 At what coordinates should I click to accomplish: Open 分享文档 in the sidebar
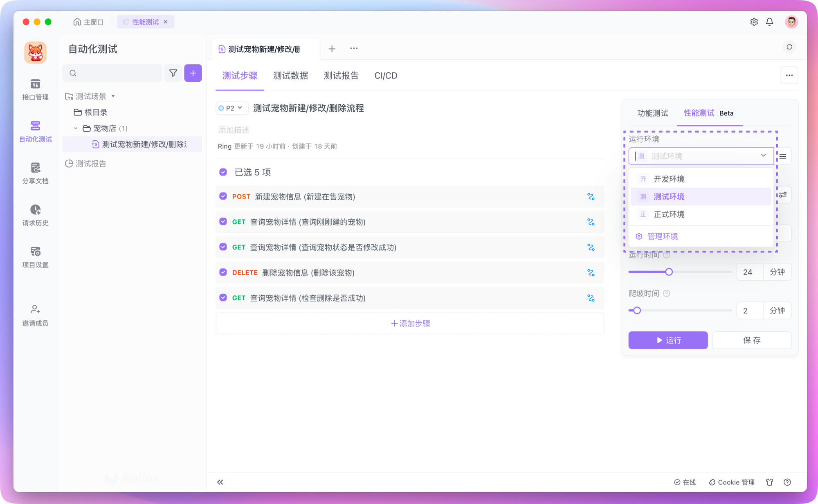(35, 173)
